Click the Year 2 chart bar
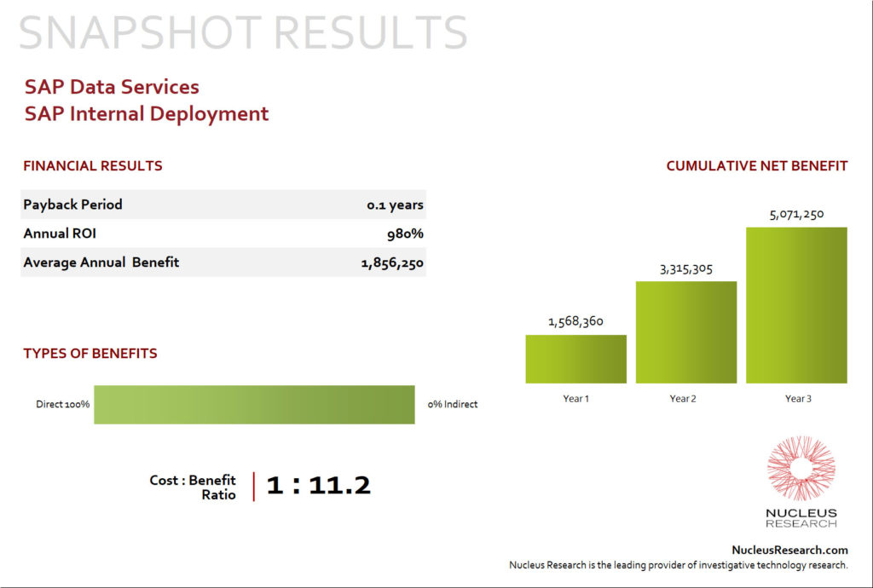This screenshot has width=873, height=588. 686,332
